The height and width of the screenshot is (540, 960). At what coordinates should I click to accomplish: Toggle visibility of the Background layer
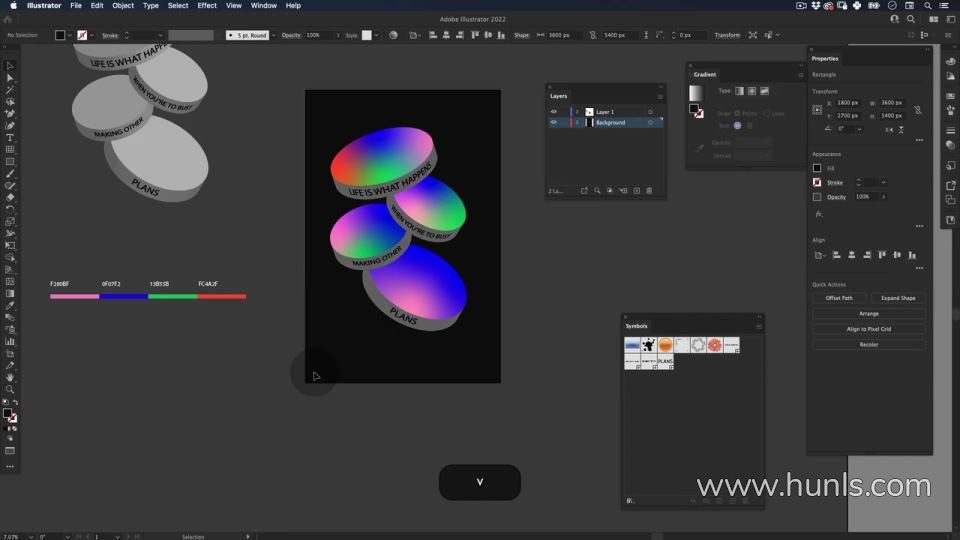tap(554, 123)
